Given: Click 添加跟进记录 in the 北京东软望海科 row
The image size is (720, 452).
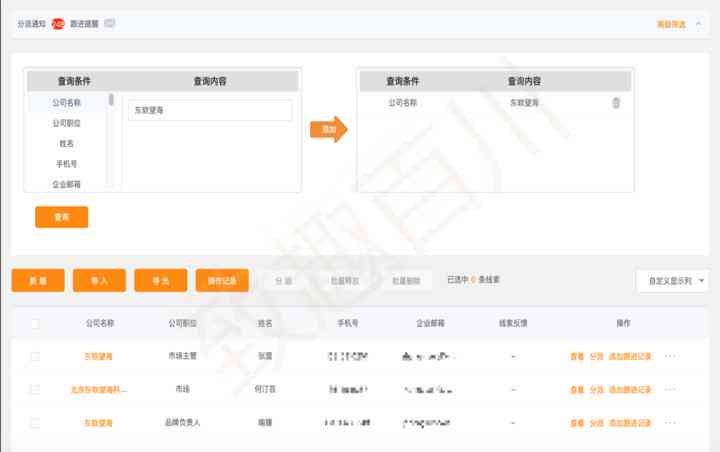Looking at the screenshot, I should click(630, 390).
